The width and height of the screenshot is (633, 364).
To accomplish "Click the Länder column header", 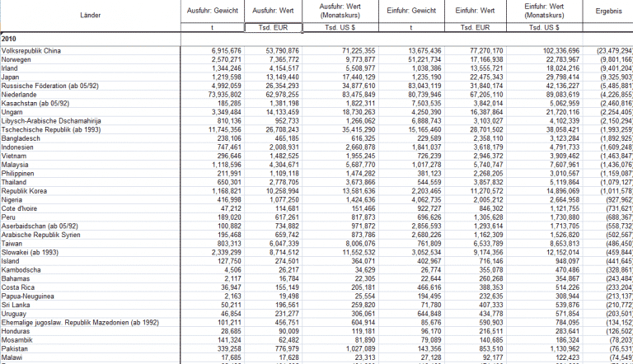I will tap(91, 15).
